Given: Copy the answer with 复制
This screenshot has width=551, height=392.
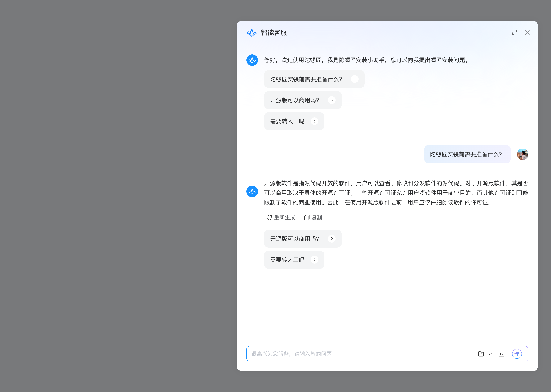Looking at the screenshot, I should click(313, 217).
